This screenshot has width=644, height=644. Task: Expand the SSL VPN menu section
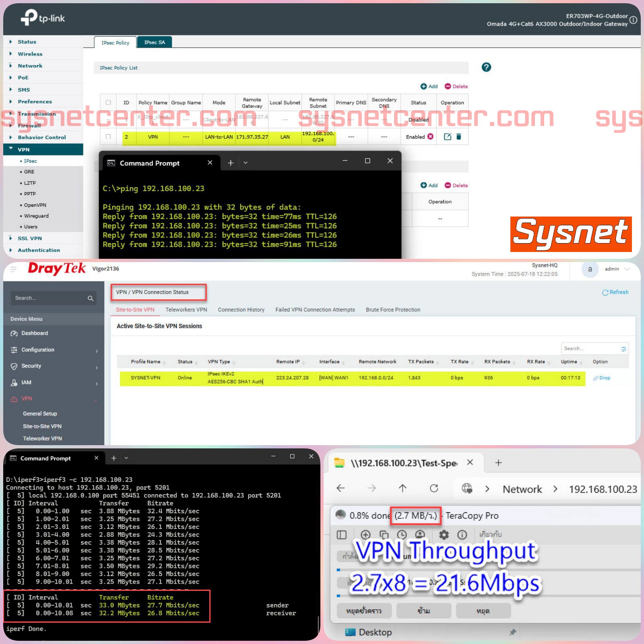coord(29,238)
